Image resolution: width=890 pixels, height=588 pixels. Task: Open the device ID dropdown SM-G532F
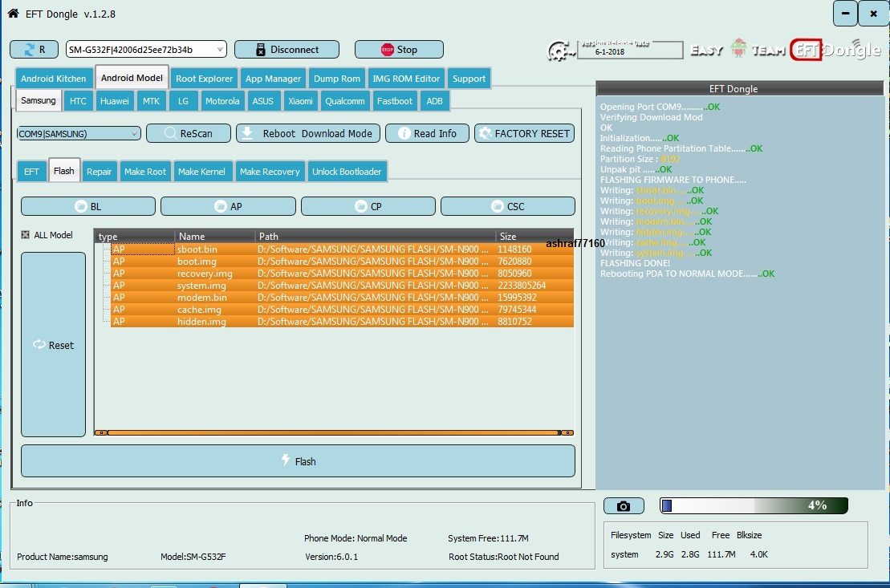tap(146, 50)
